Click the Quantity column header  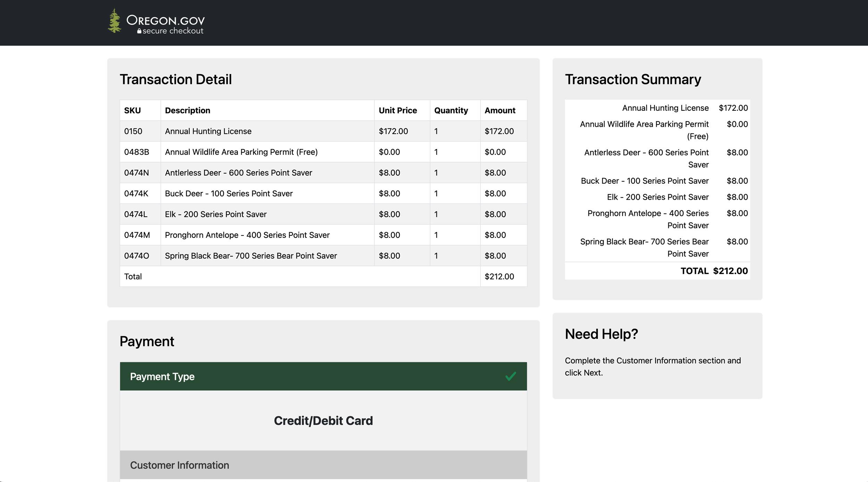click(451, 110)
